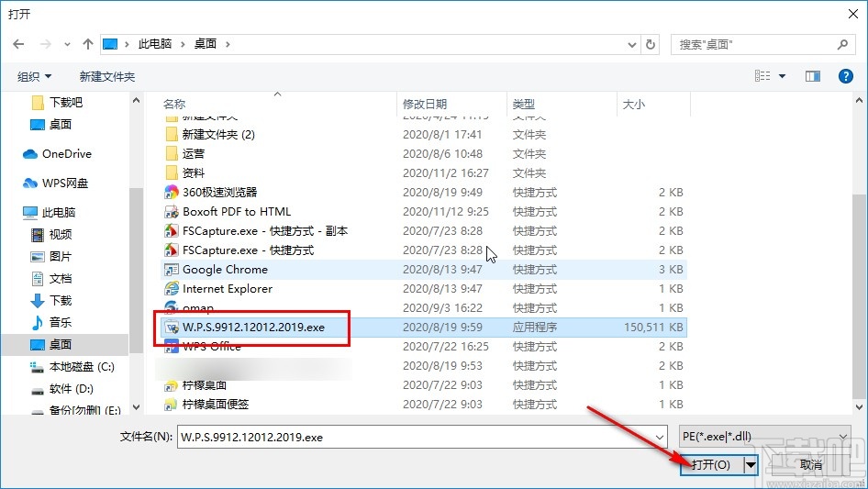Viewport: 868px width, 489px height.
Task: Click the 柠檬桌面便签 shortcut icon
Action: tap(171, 405)
